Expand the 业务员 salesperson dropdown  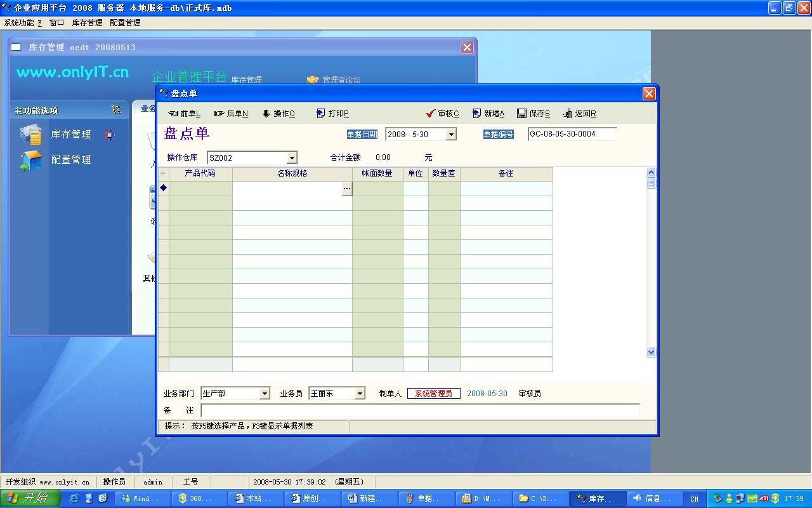point(360,394)
